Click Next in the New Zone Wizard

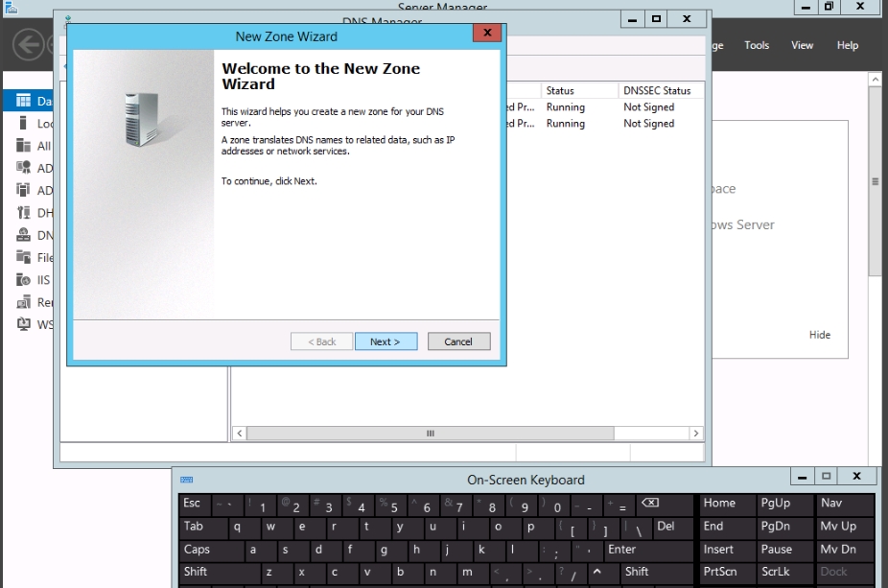tap(386, 341)
